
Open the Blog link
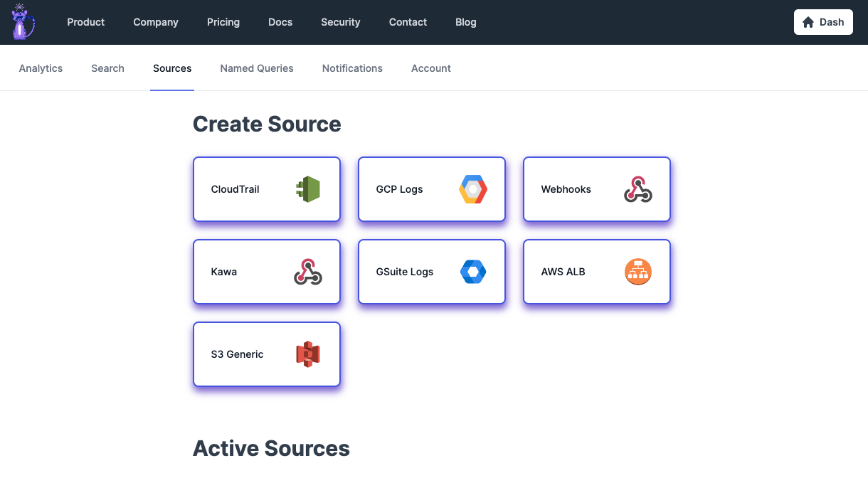(x=466, y=22)
